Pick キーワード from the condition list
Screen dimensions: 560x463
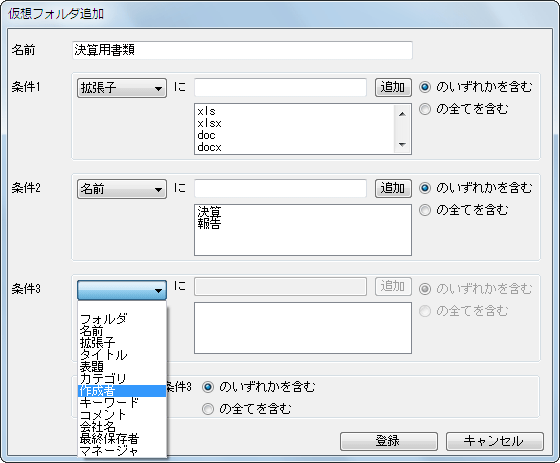122,403
